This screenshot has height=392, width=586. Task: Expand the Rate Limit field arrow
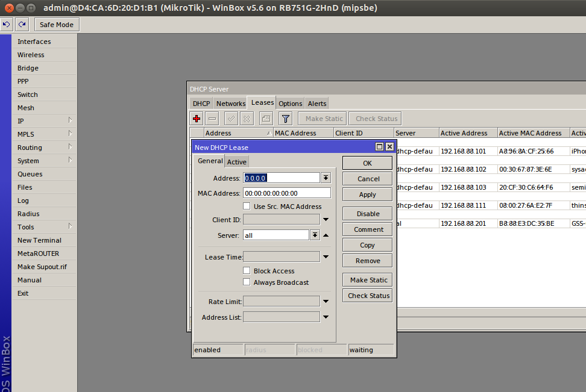coord(326,301)
